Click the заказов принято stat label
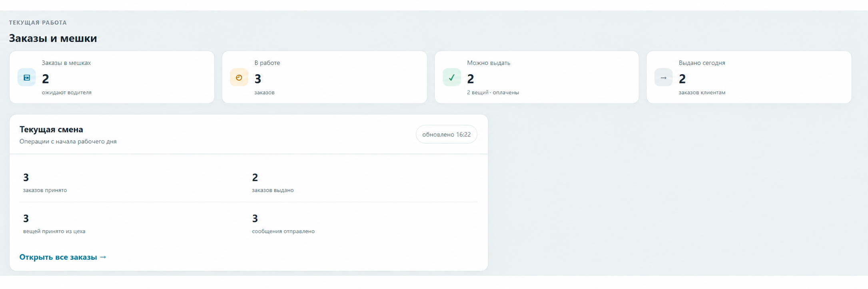The height and width of the screenshot is (289, 868). (x=45, y=190)
